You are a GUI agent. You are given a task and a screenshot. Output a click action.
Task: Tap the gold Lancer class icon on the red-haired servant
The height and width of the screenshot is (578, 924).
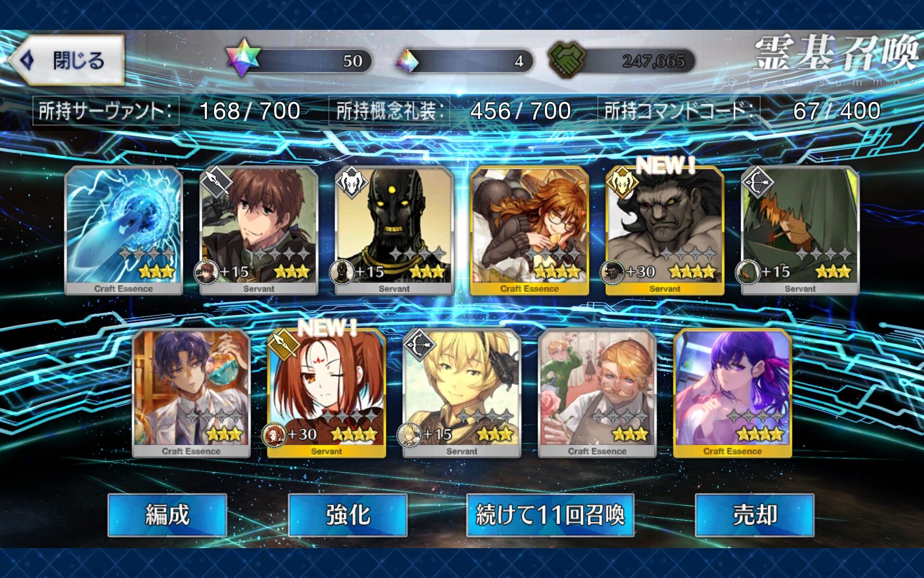click(283, 345)
